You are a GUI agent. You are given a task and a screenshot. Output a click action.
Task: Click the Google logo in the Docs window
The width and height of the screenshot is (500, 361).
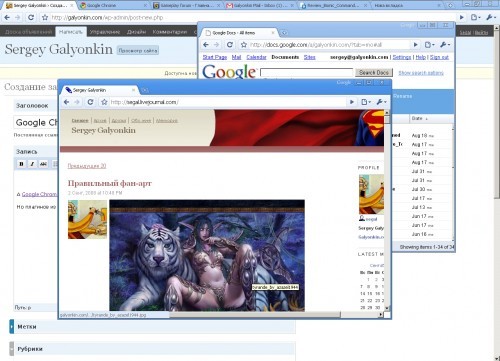click(x=230, y=71)
